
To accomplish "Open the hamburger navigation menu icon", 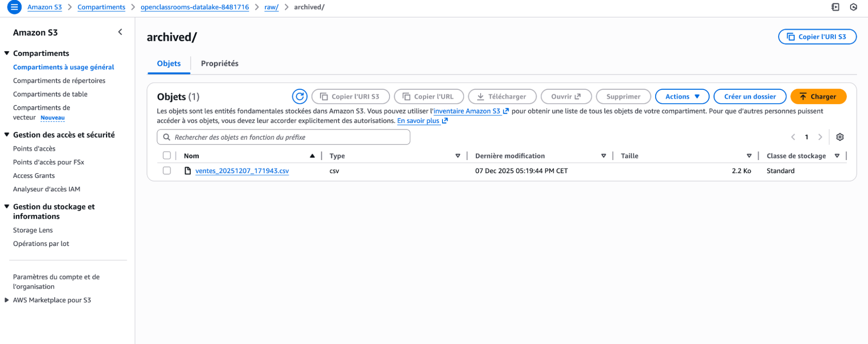I will tap(14, 7).
